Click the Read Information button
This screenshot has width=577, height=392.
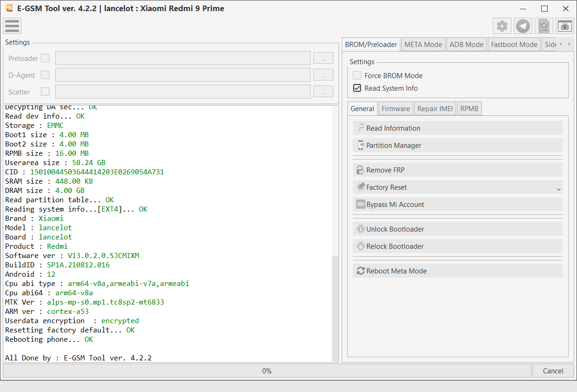click(x=458, y=128)
